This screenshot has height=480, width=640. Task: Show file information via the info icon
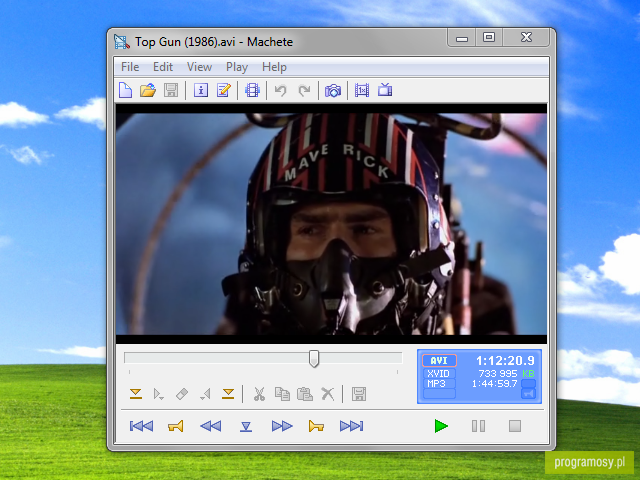[x=201, y=90]
